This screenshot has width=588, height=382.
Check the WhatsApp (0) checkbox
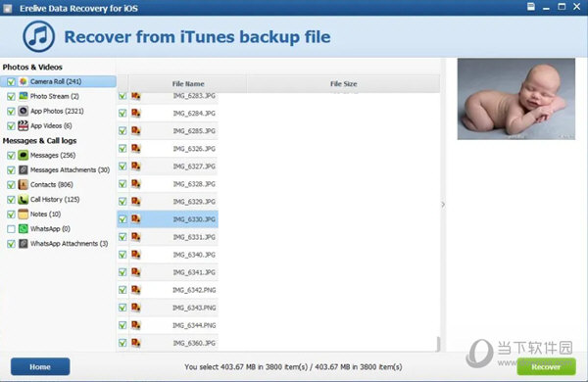(11, 229)
